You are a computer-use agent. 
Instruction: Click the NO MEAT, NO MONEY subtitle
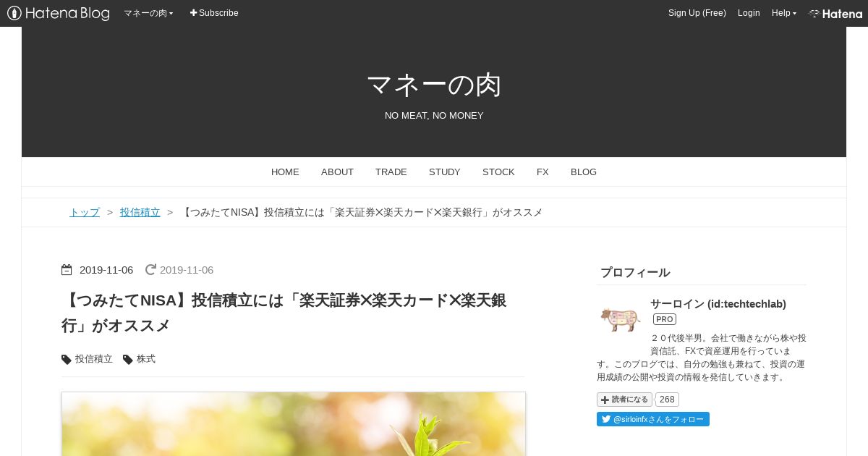pyautogui.click(x=434, y=116)
